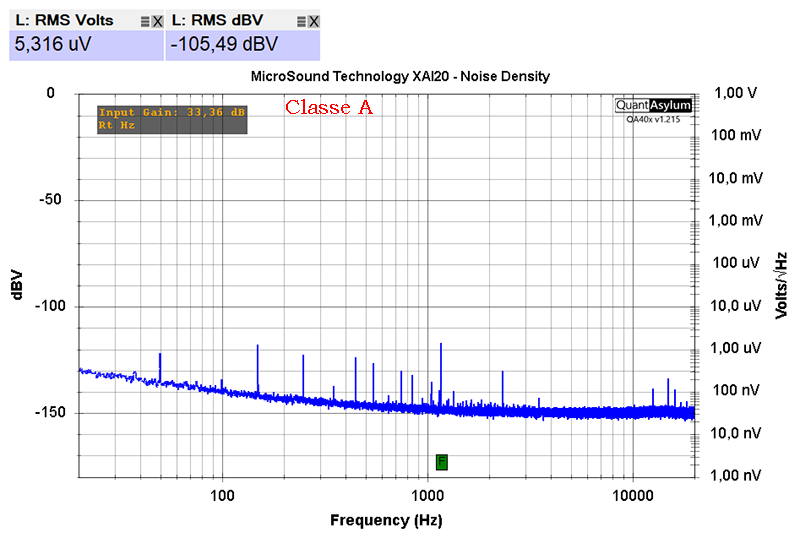Click the QA40x v1.215 version text
The image size is (800, 538).
[654, 119]
